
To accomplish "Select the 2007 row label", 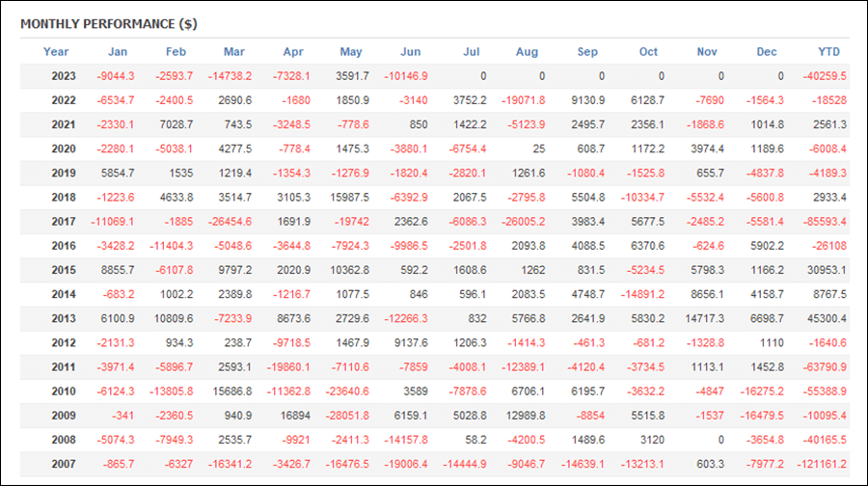I will pyautogui.click(x=63, y=465).
